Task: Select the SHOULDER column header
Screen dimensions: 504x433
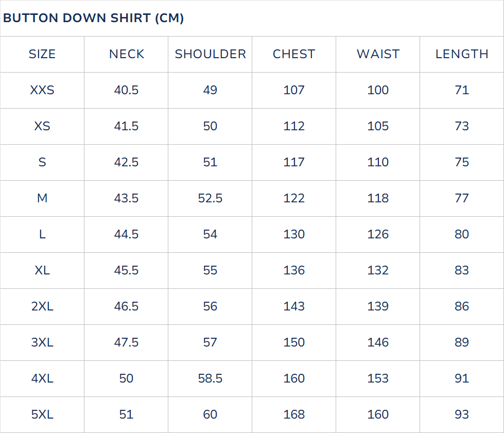Action: coord(210,54)
